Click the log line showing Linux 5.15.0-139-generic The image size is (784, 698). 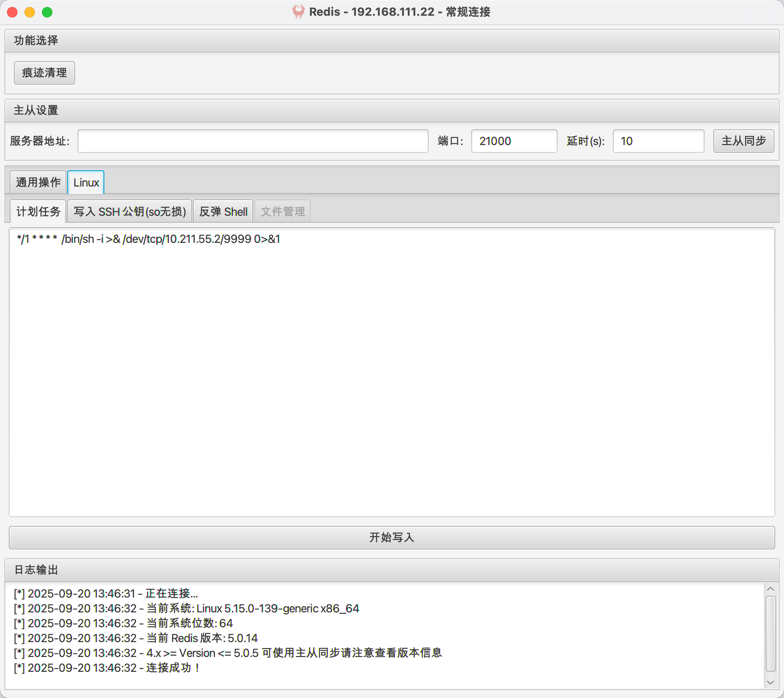[186, 608]
